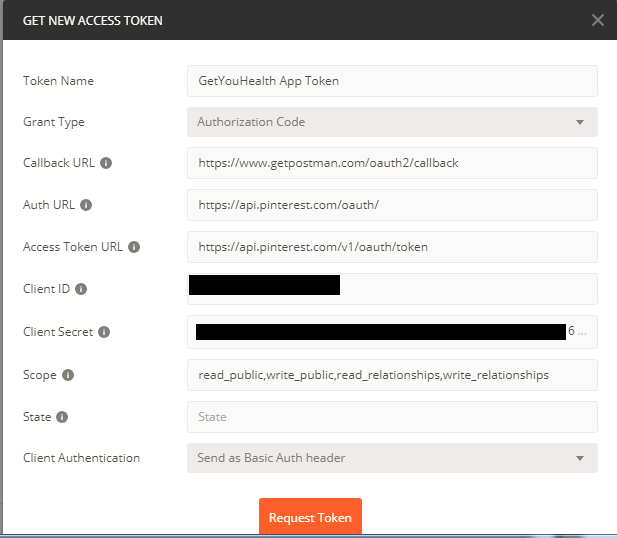Click the Scope label text
Viewport: 617px width, 538px height.
(39, 375)
